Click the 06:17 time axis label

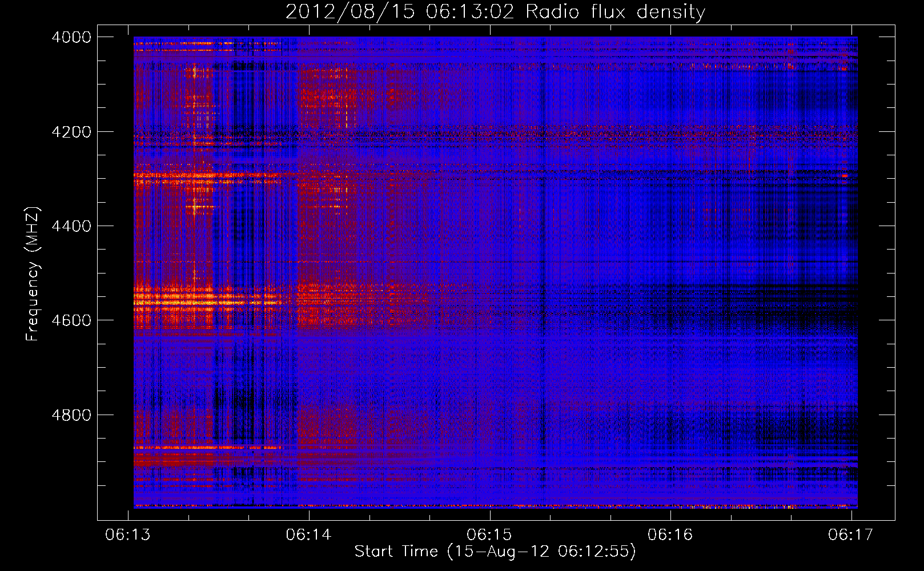(851, 534)
